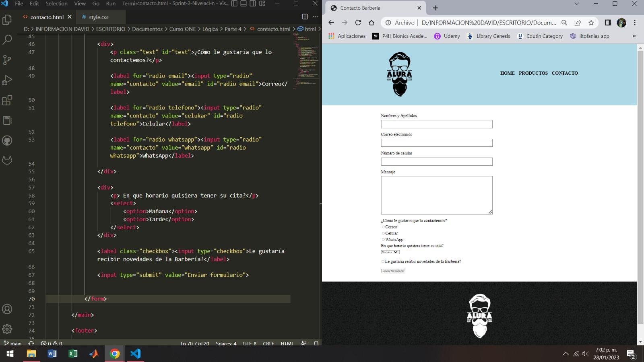Screen dimensions: 644x362
Task: Customize layout icon in VS Code title bar
Action: click(x=262, y=4)
